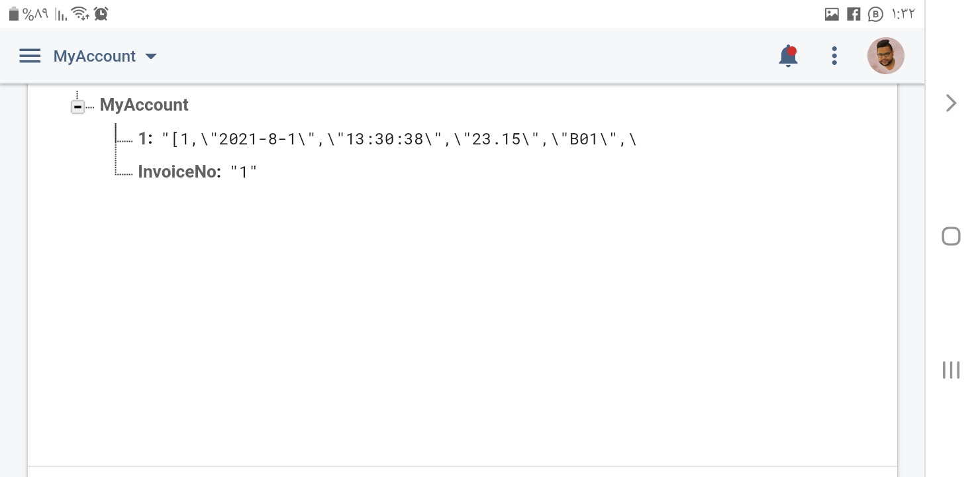Tap the Wi-Fi status icon

click(x=80, y=13)
